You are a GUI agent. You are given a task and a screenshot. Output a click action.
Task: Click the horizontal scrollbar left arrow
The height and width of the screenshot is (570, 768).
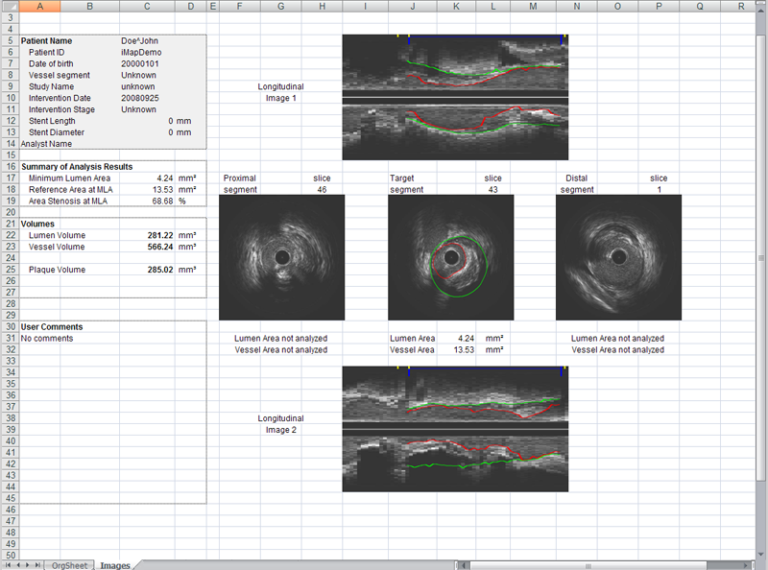pos(461,565)
